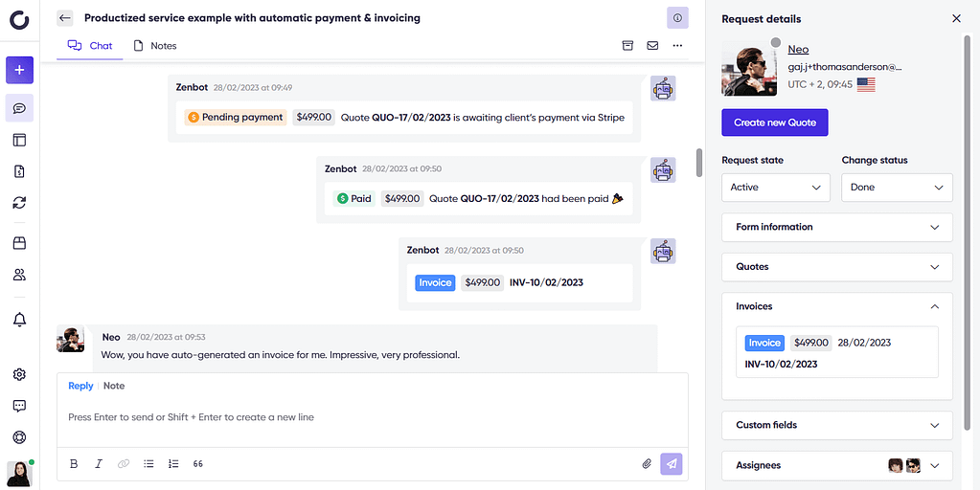Open the notifications bell icon
The height and width of the screenshot is (490, 980).
(x=19, y=320)
